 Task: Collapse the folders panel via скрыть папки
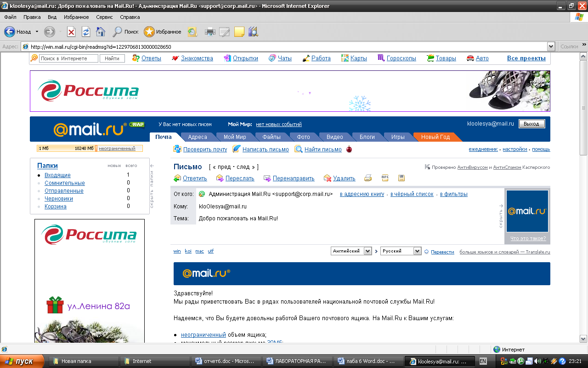[x=152, y=186]
